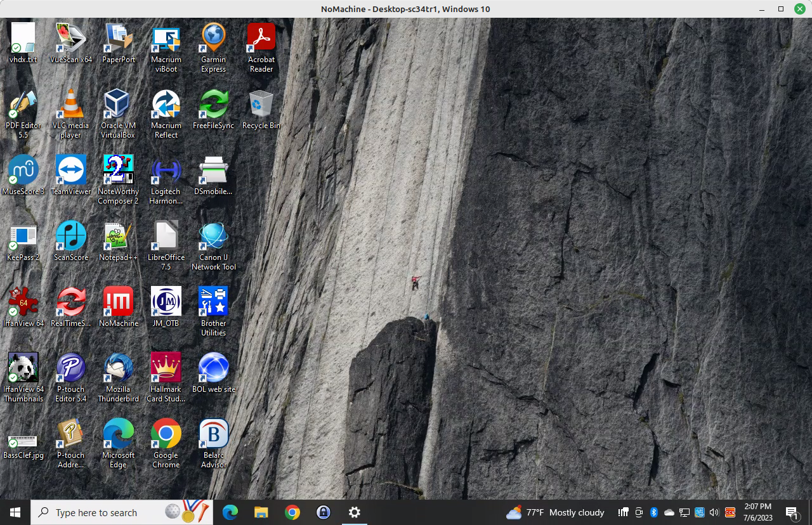Click the volume speaker tray icon
The image size is (812, 525).
coord(714,512)
